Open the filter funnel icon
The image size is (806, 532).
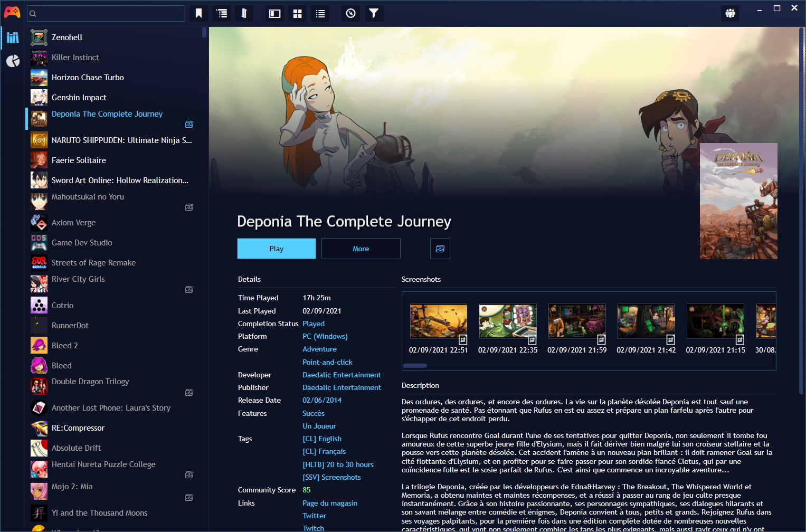click(x=374, y=13)
